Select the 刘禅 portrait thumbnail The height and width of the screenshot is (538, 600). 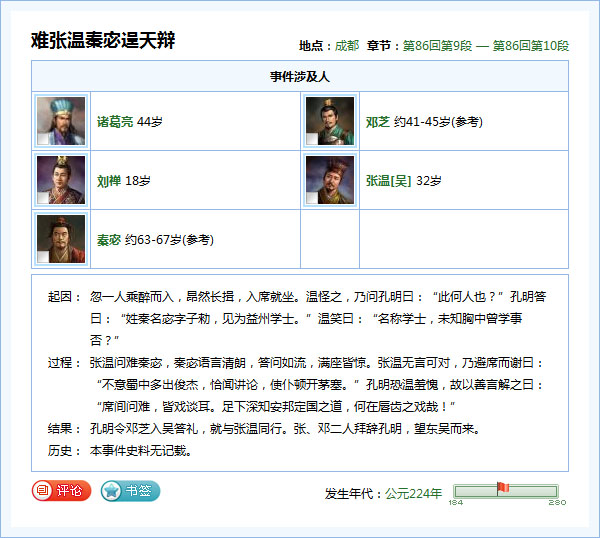(x=60, y=180)
